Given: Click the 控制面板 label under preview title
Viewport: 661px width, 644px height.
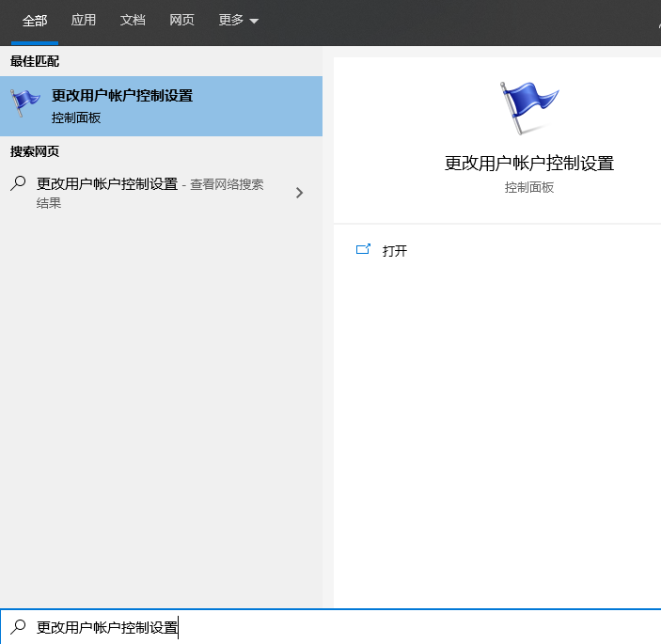Looking at the screenshot, I should click(x=529, y=187).
